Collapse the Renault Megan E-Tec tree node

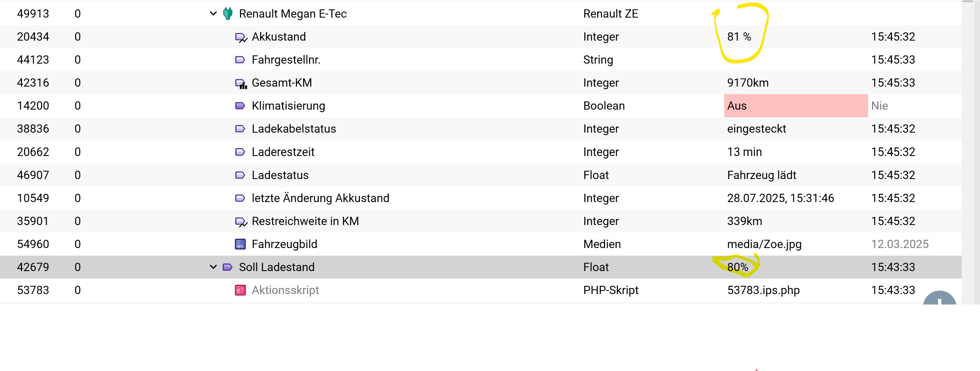coord(213,14)
